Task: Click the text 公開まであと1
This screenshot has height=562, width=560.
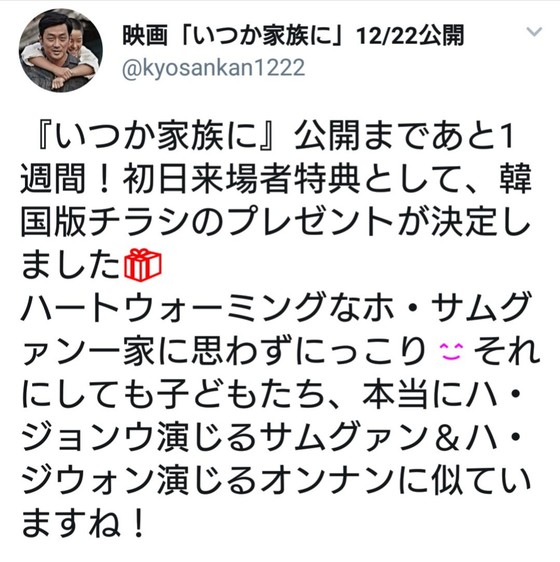Action: pyautogui.click(x=403, y=137)
